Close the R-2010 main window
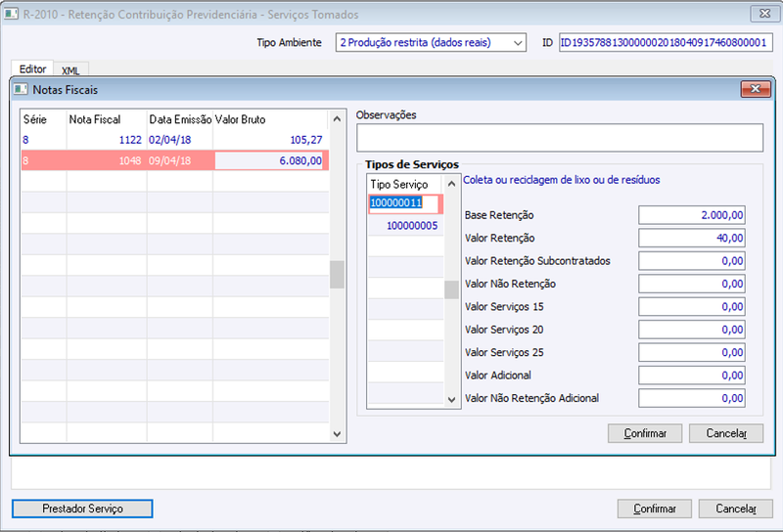 (x=764, y=14)
